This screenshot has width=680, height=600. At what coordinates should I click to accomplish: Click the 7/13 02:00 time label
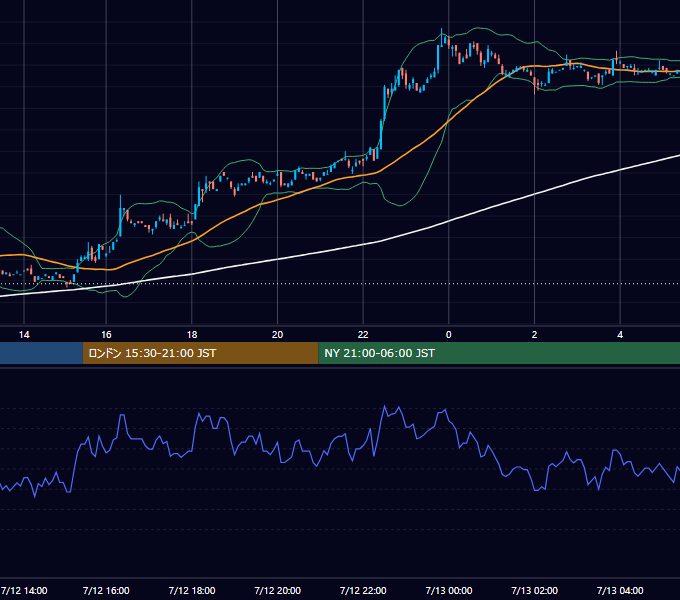pos(534,590)
